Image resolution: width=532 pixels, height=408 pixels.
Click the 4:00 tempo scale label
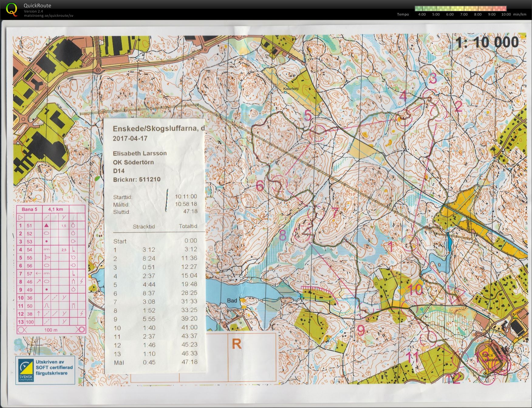tap(422, 14)
